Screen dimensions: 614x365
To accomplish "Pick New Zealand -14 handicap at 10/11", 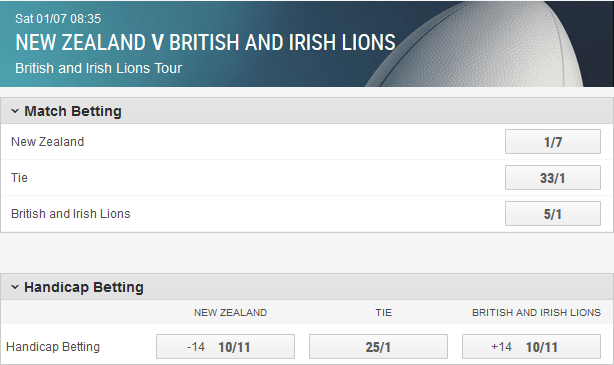I will pos(225,347).
